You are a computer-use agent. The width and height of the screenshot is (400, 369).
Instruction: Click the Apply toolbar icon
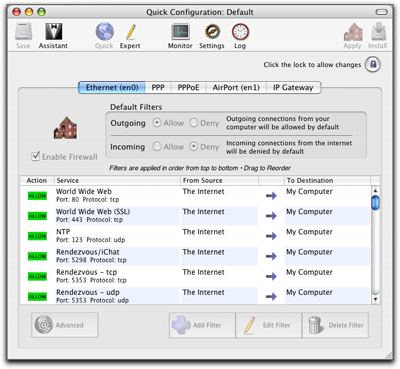353,32
